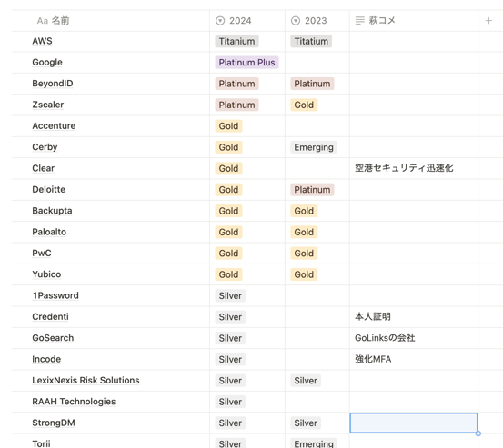Image resolution: width=503 pixels, height=448 pixels.
Task: Click Accenture's 2024 Gold tag
Action: coord(228,126)
